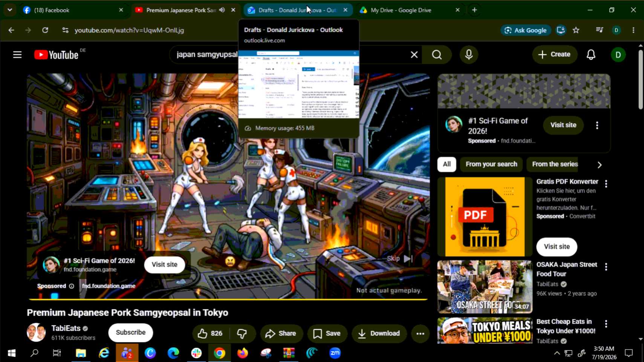The height and width of the screenshot is (362, 644).
Task: Open Chrome's three-dot menu
Action: coord(633,30)
